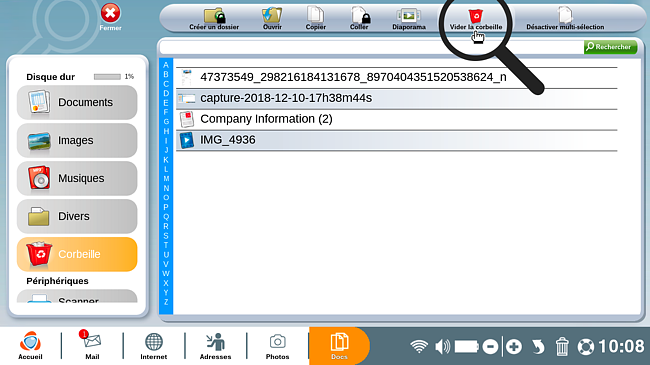650x365 pixels.
Task: Click the Copier toolbar icon
Action: pos(315,19)
